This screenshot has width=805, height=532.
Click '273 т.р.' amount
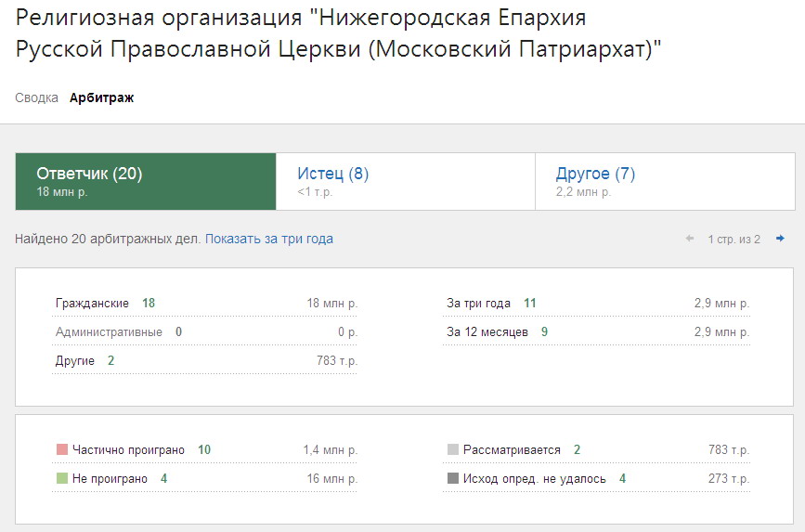pos(729,478)
